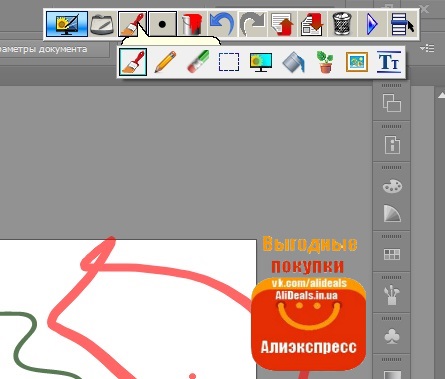
Task: Open the club symbol panel icon
Action: [392, 336]
